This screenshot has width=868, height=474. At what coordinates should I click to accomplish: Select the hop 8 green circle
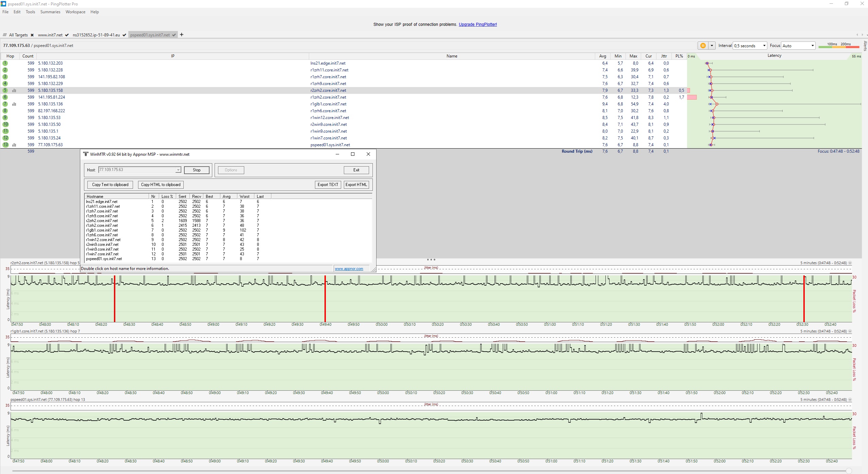pyautogui.click(x=5, y=111)
